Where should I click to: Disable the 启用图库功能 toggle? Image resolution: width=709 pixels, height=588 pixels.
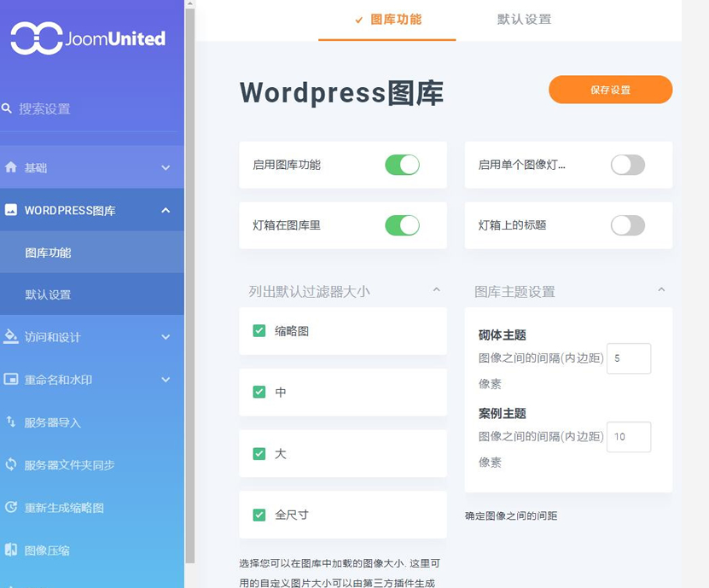402,165
